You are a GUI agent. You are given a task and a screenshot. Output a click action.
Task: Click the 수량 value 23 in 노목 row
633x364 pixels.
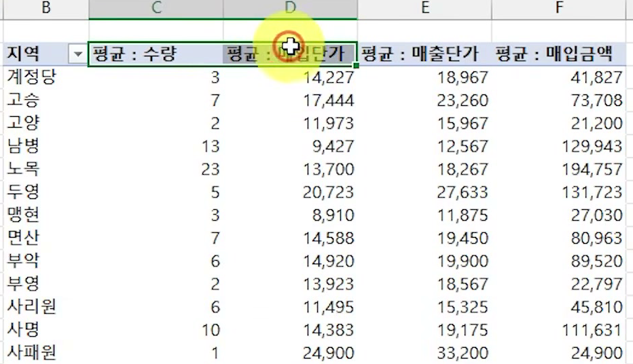coord(156,168)
